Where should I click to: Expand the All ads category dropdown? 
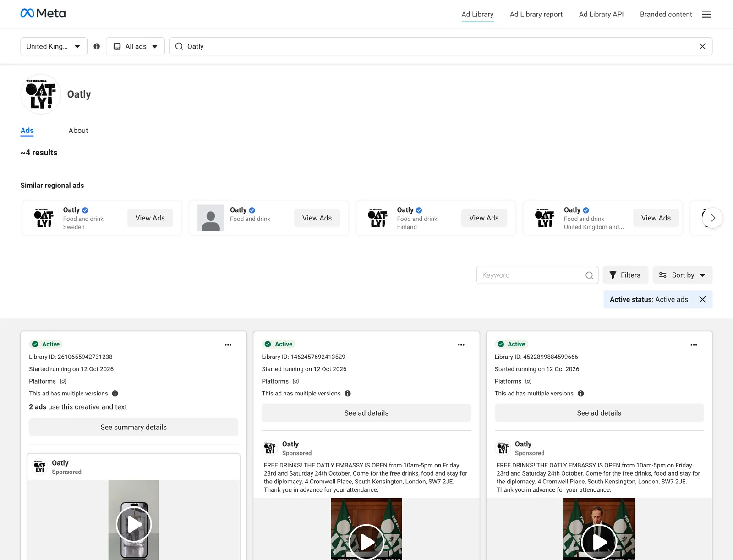tap(135, 46)
